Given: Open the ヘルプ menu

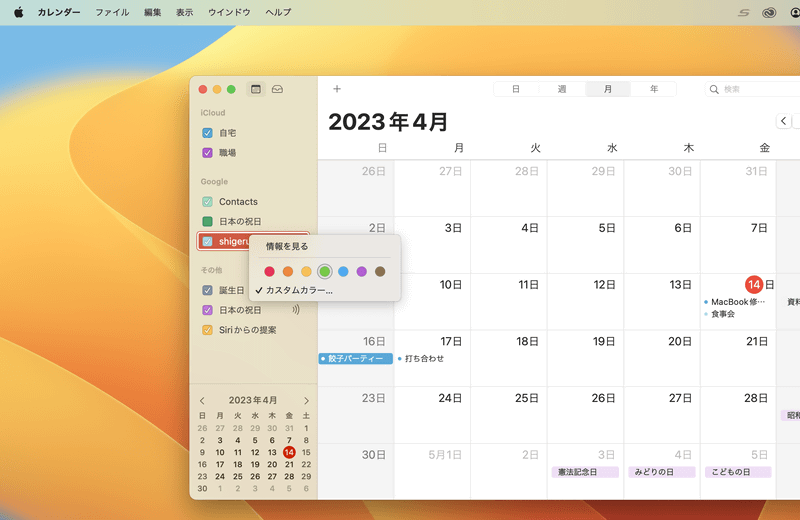Looking at the screenshot, I should pos(278,12).
